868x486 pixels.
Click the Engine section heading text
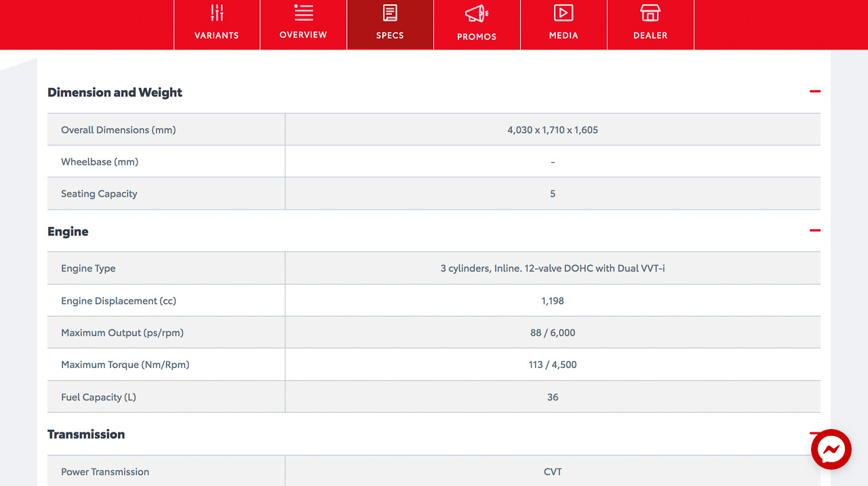(x=68, y=232)
